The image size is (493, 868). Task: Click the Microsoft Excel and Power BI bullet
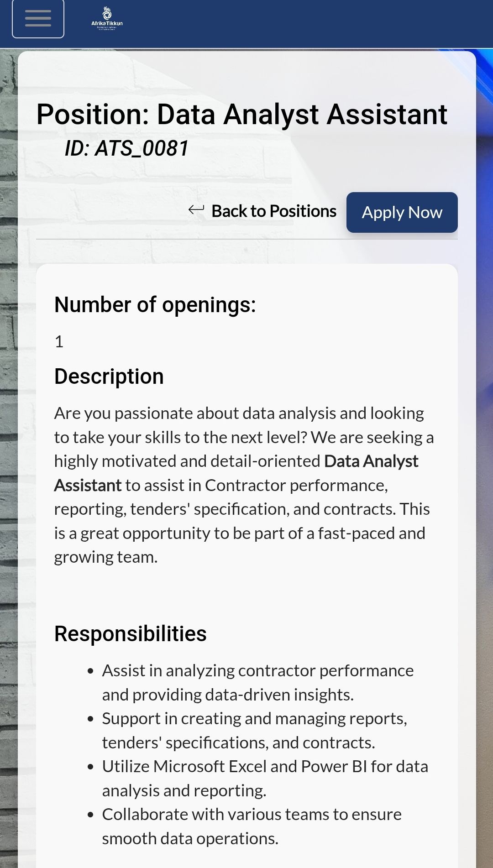click(265, 779)
